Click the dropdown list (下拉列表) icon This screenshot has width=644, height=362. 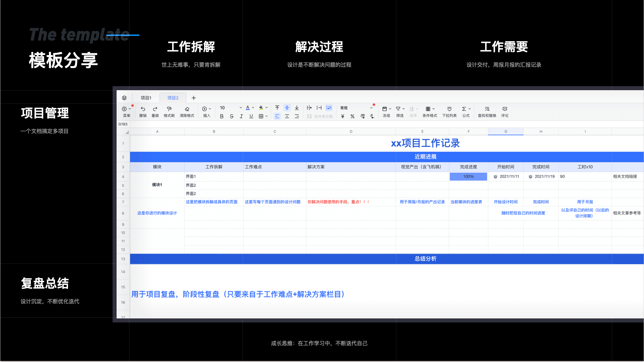pos(449,109)
